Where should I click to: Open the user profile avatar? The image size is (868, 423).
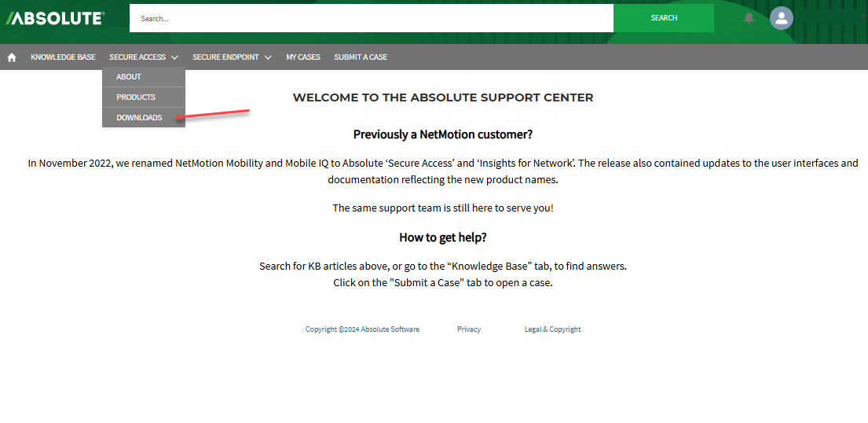tap(781, 18)
